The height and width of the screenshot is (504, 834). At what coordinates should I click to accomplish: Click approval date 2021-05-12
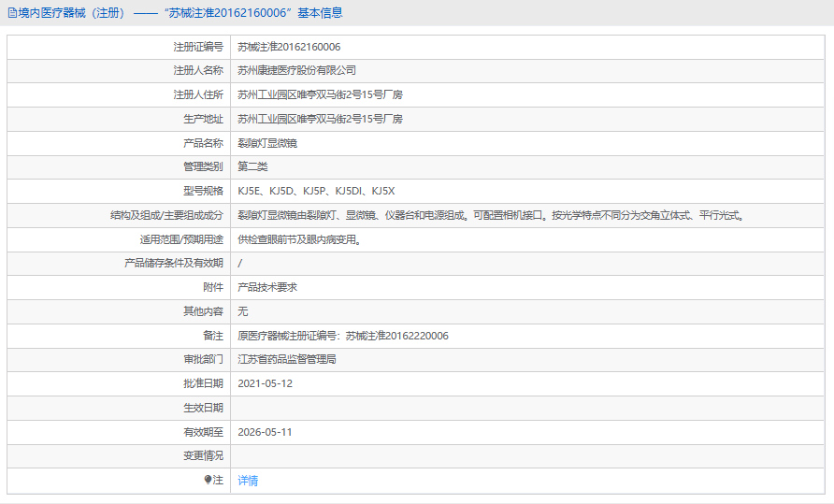point(265,383)
